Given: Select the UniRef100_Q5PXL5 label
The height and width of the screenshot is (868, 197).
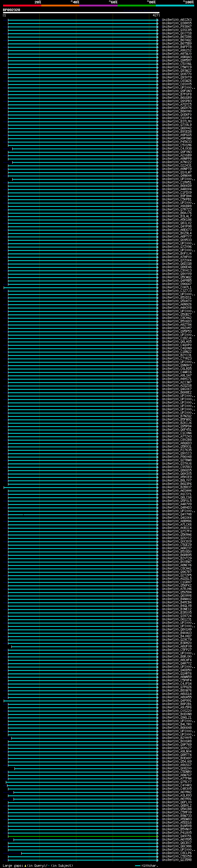Looking at the screenshot, I should coord(177,501).
